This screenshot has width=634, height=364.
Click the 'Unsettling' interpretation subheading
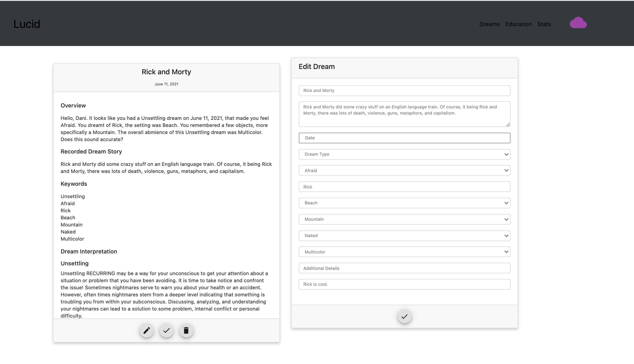point(75,264)
